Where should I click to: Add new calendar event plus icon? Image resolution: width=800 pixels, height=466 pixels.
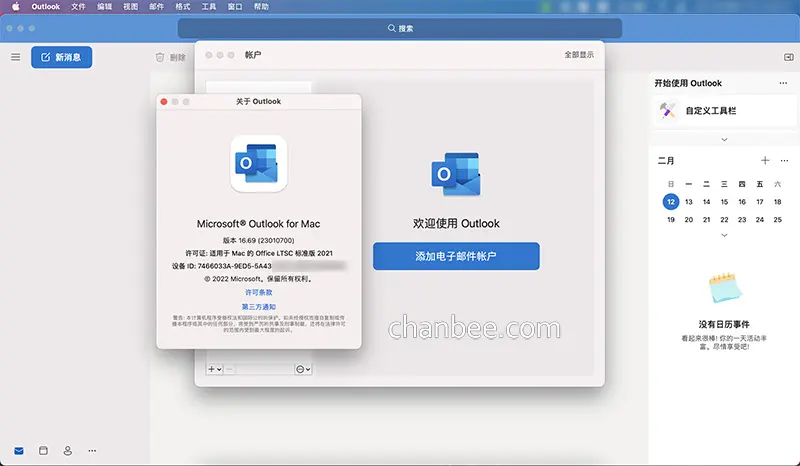point(765,161)
